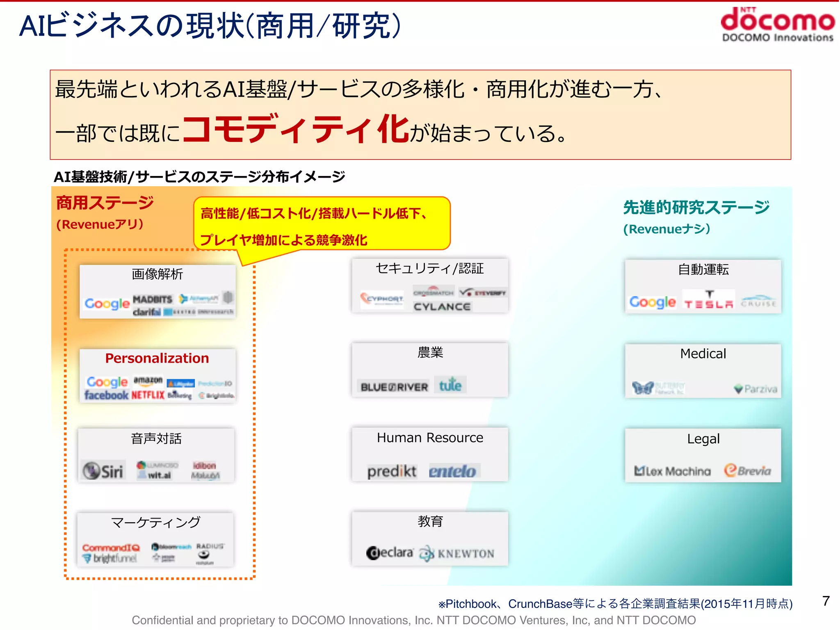The image size is (840, 630).
Task: Click the slide page number 7
Action: (826, 601)
